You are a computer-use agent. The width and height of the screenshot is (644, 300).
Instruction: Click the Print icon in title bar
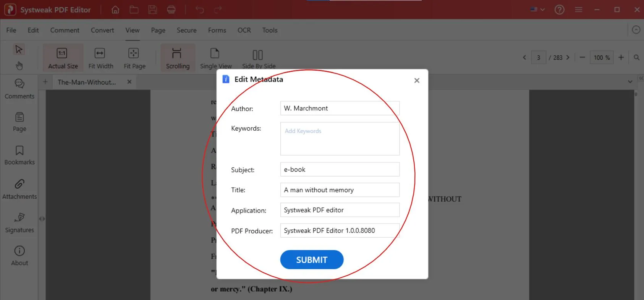point(171,10)
